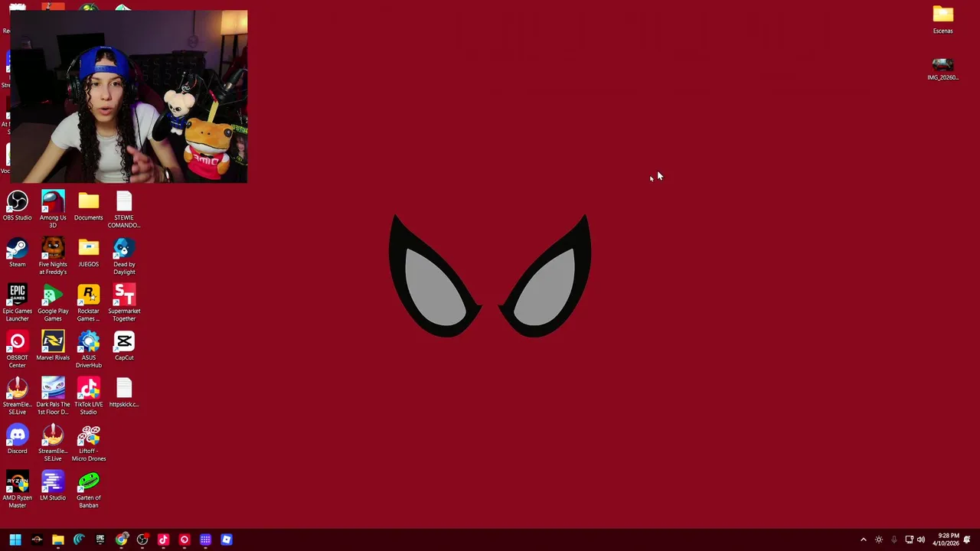Screen dimensions: 980x551
Task: Launch Rockstar Games Launcher
Action: 88,302
